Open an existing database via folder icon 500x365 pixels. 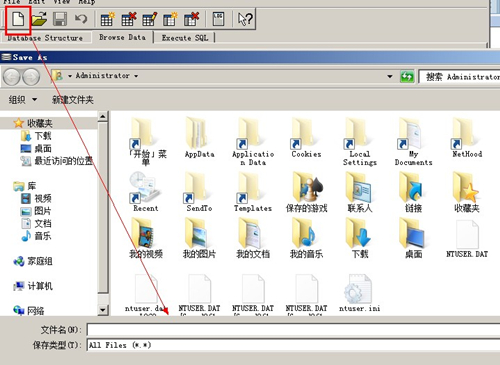[x=39, y=19]
